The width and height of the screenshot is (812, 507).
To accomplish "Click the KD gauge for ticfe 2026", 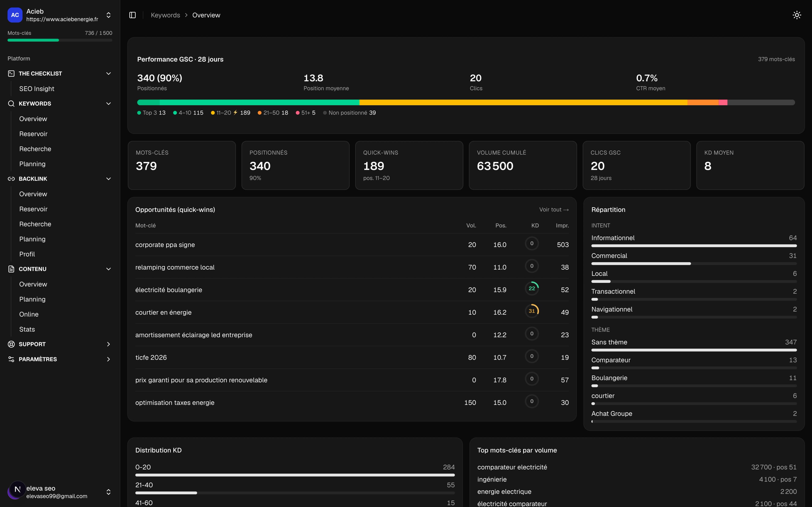I will [532, 356].
